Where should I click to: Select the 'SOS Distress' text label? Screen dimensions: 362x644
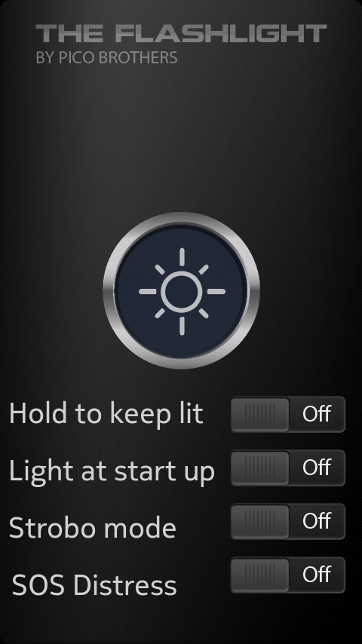(x=94, y=585)
